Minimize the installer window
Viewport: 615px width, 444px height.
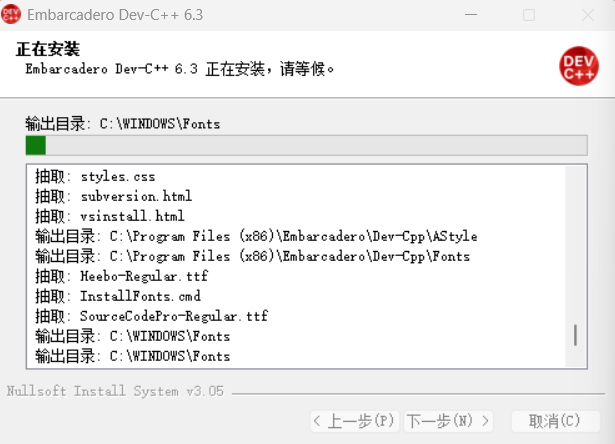point(471,15)
